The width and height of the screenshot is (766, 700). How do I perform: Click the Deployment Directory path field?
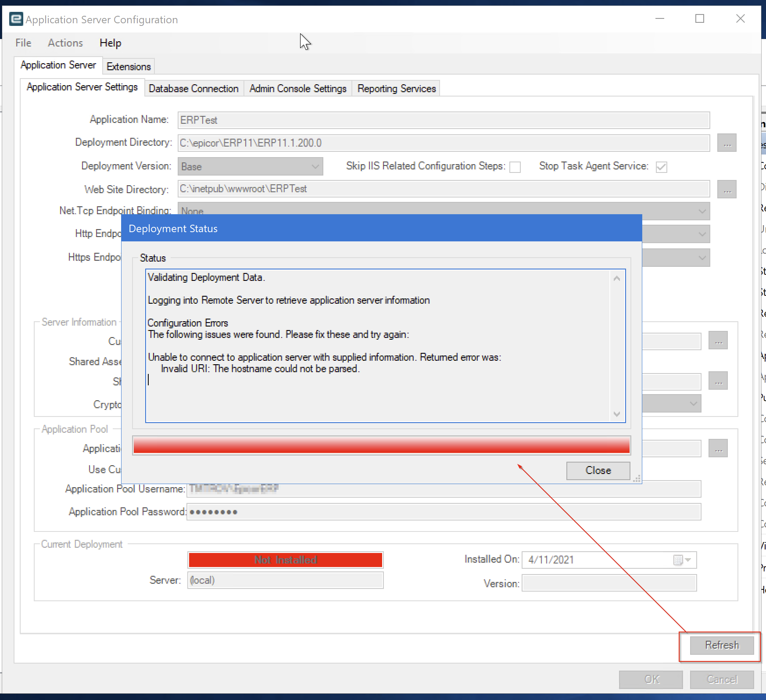coord(444,143)
